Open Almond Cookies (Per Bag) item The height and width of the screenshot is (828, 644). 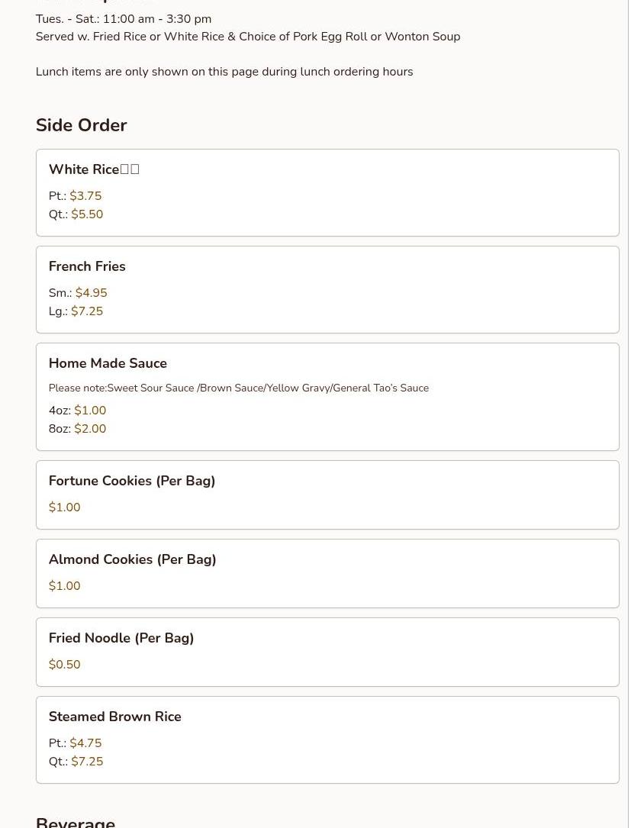(327, 573)
